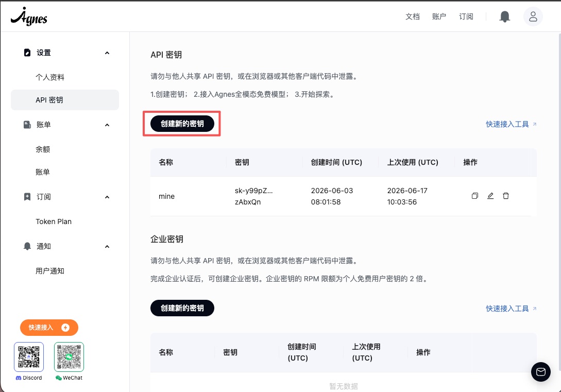Open the mail support chat button
561x392 pixels.
pyautogui.click(x=540, y=372)
